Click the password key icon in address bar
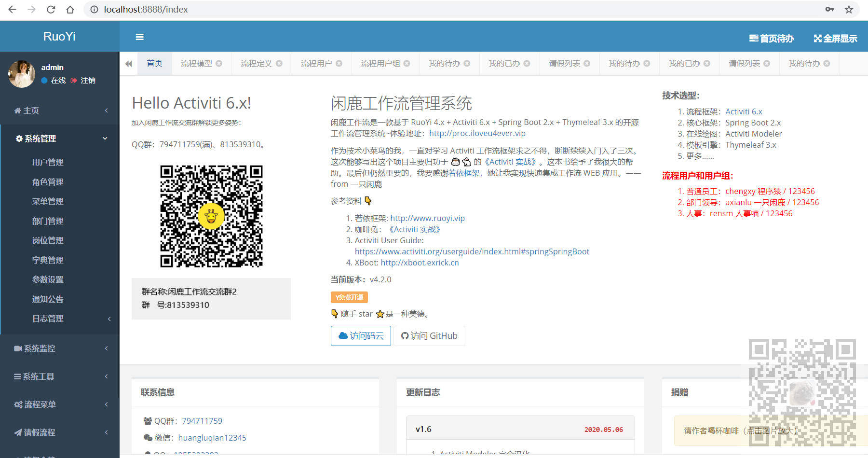This screenshot has height=458, width=868. click(x=829, y=9)
